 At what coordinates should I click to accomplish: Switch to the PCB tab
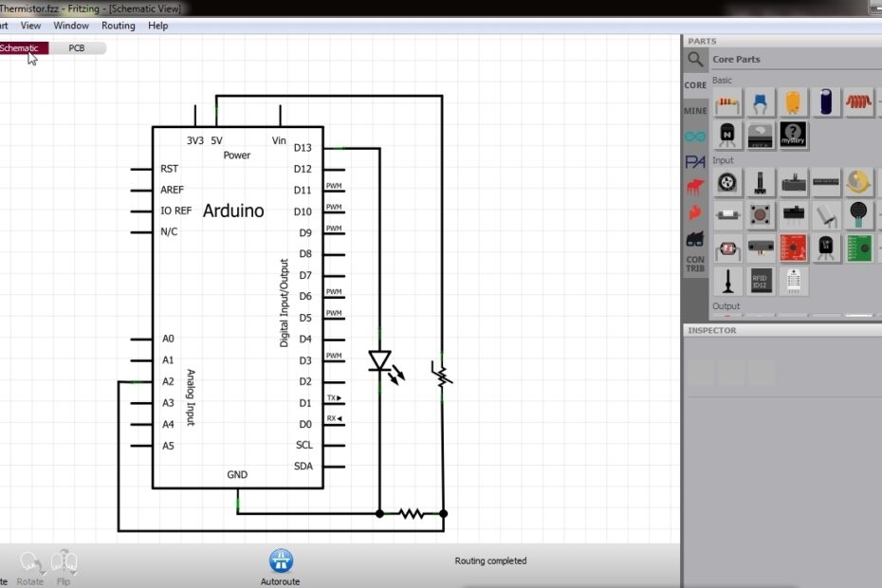click(x=76, y=47)
